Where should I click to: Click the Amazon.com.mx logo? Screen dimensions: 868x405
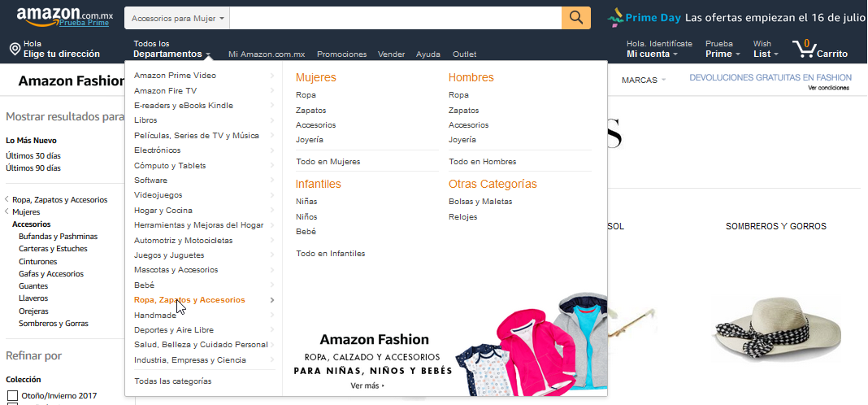pos(65,15)
